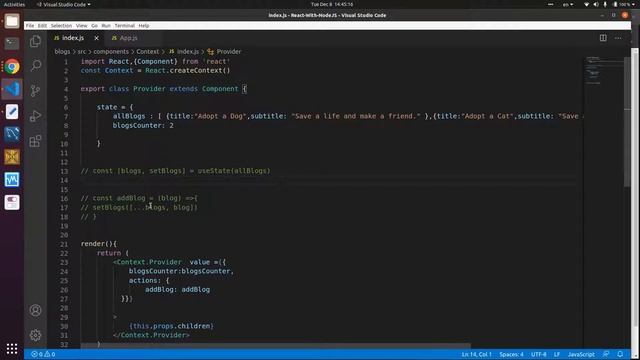Show Applications grid in dock
The width and height of the screenshot is (640, 360).
[12, 348]
